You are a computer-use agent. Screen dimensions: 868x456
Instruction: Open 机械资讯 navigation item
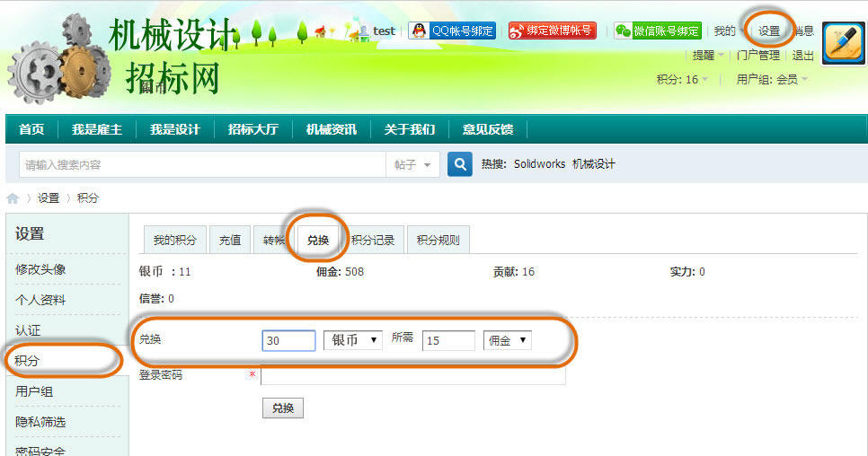[x=331, y=129]
